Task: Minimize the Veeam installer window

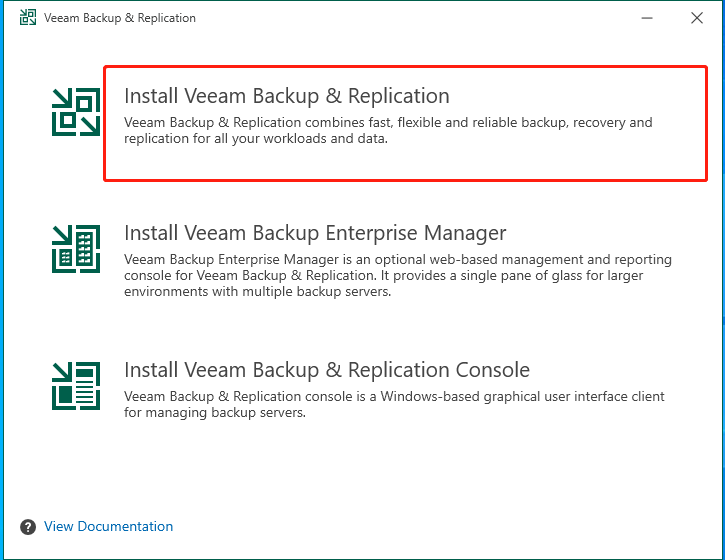Action: [647, 18]
